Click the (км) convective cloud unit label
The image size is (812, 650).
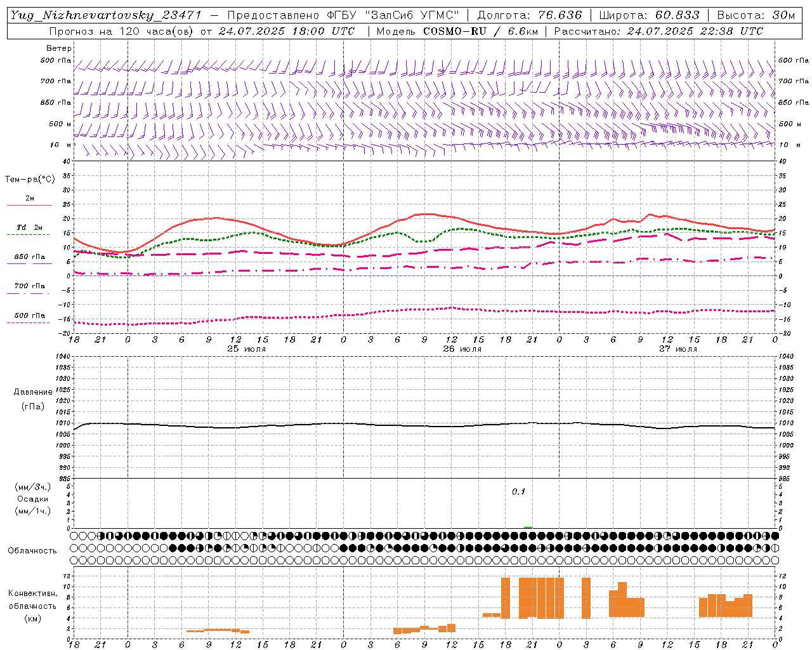coord(33,618)
